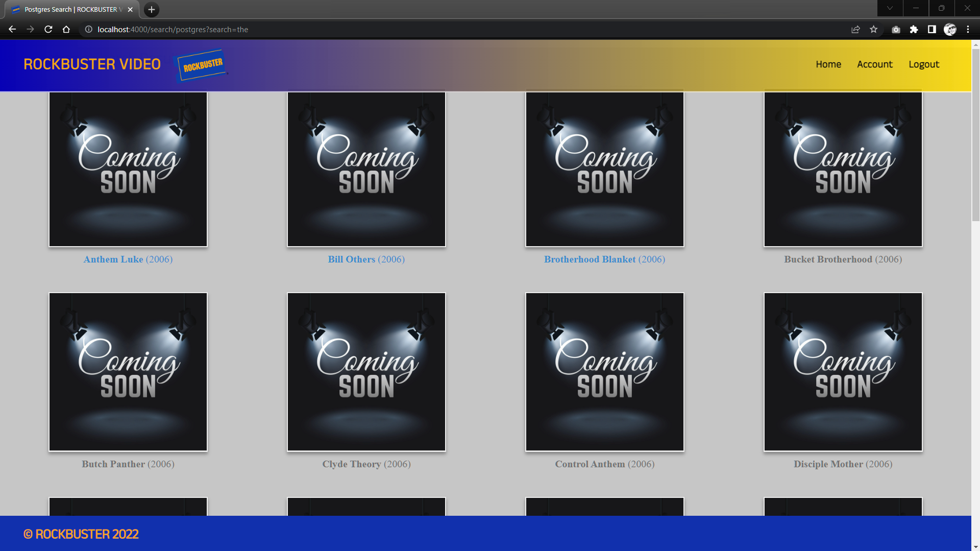Bookmark this page with the star

point(874,30)
